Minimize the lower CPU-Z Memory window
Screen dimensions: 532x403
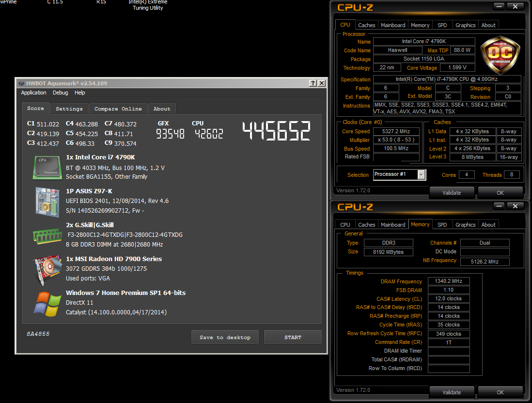coord(499,206)
